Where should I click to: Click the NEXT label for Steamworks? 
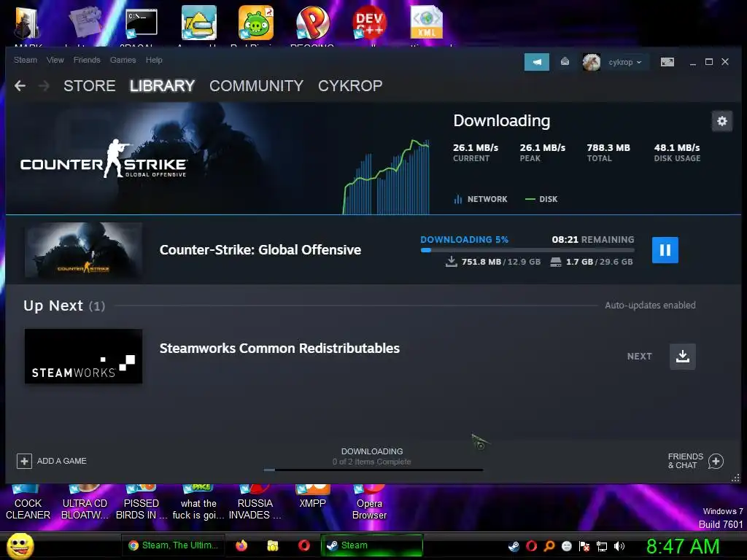coord(639,356)
